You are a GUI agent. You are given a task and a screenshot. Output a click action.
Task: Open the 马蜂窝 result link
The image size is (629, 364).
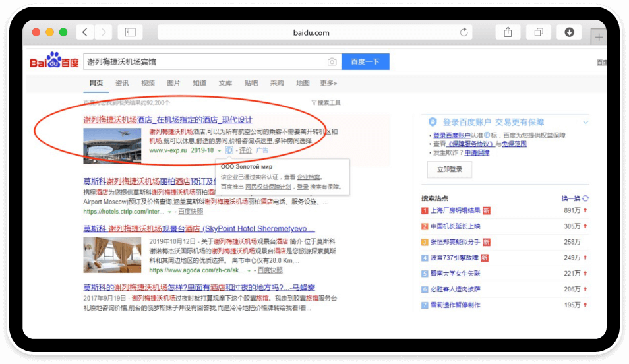[199, 288]
